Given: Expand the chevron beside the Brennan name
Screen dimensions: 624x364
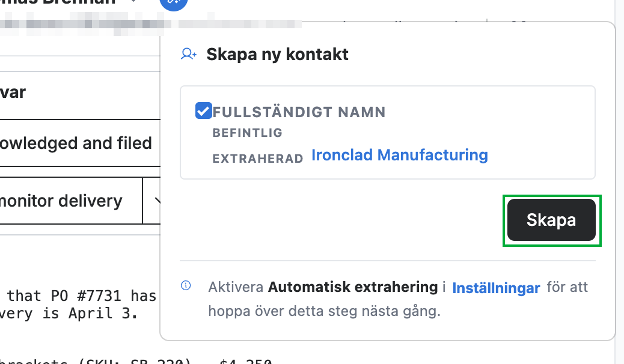Looking at the screenshot, I should 133,1.
